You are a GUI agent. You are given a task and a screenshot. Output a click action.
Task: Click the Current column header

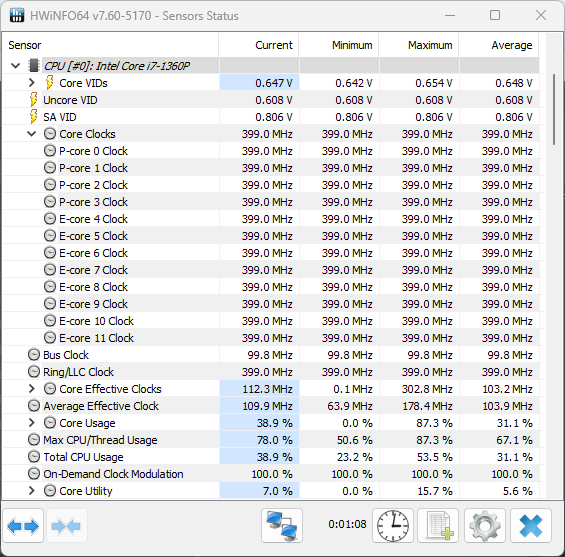pyautogui.click(x=259, y=45)
